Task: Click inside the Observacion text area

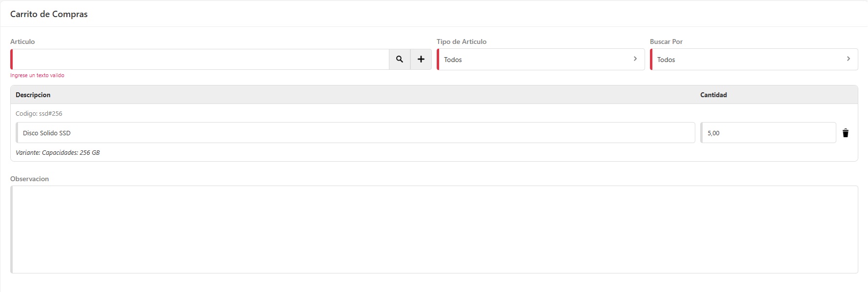Action: click(x=434, y=229)
